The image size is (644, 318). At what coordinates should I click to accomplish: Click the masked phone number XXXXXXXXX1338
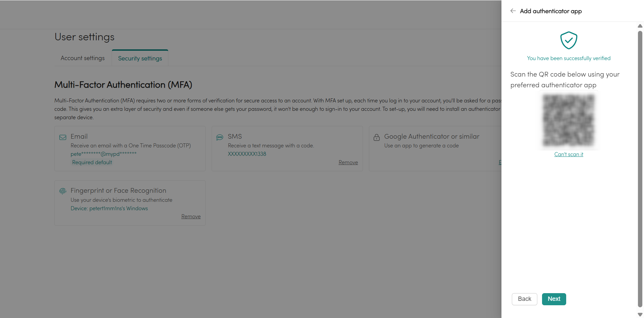pyautogui.click(x=247, y=154)
